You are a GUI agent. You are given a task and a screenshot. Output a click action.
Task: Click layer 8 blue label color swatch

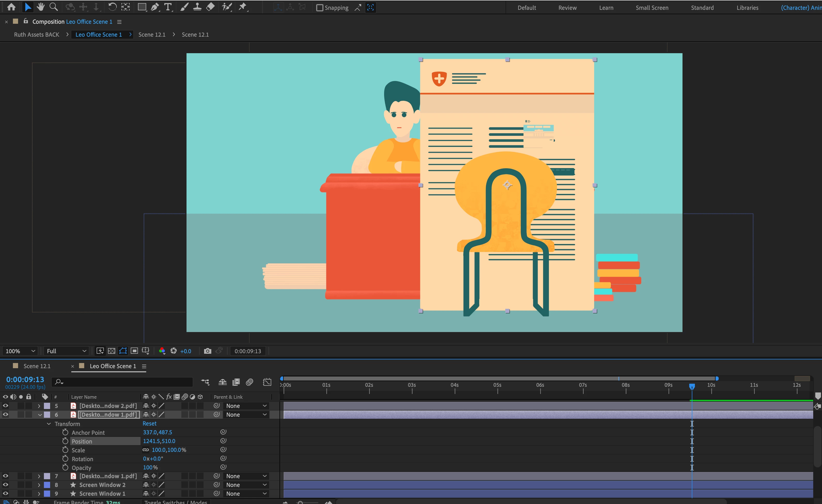pos(47,485)
